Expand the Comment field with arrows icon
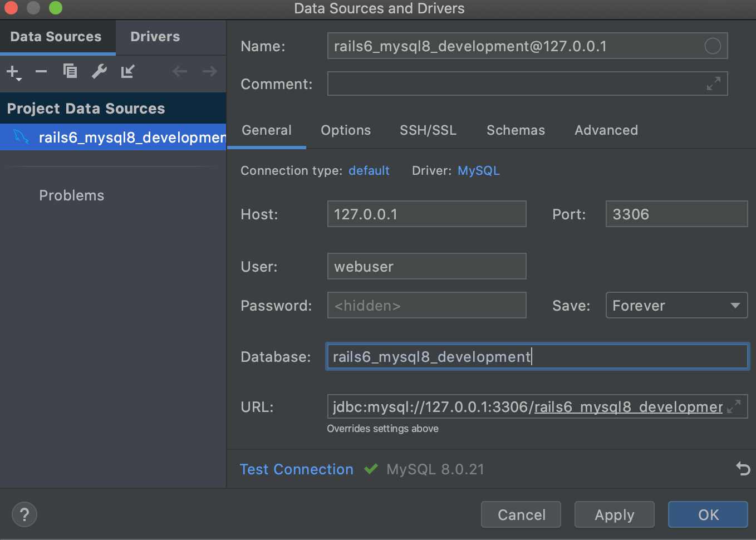Viewport: 756px width, 540px height. tap(714, 84)
